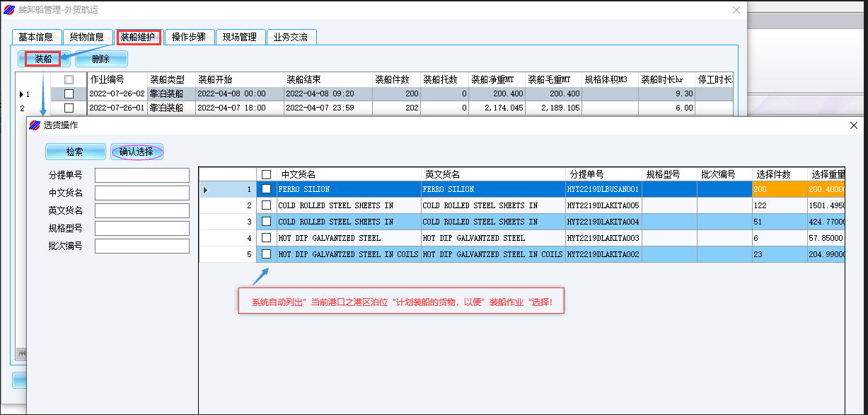Focus the 中文货名 text field
This screenshot has height=415, width=868.
[142, 193]
